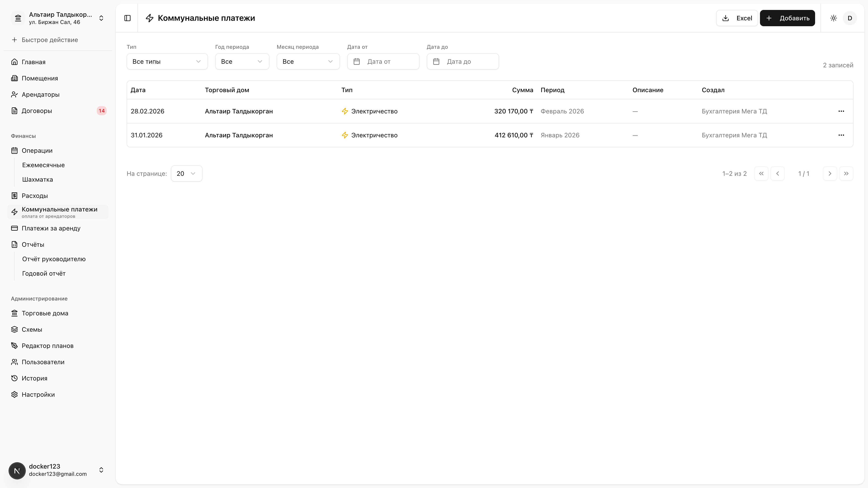Open the Шахматка view

point(37,180)
